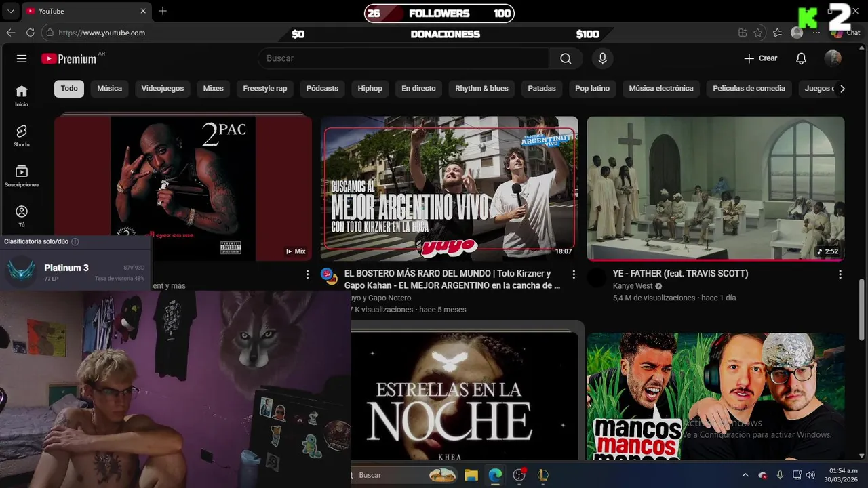Open YE - FATHER video title link
The width and height of the screenshot is (868, 488).
pyautogui.click(x=680, y=274)
